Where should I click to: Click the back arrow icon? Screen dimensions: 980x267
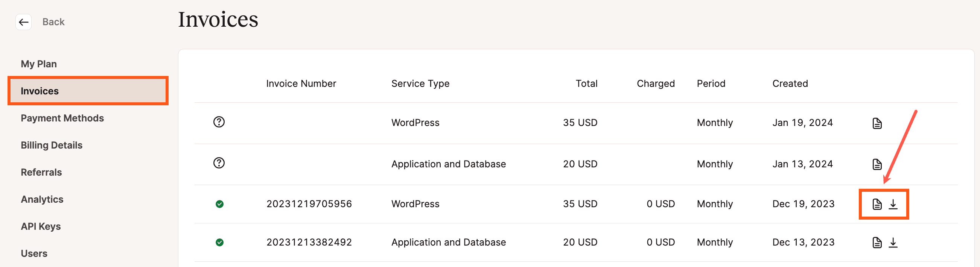24,22
